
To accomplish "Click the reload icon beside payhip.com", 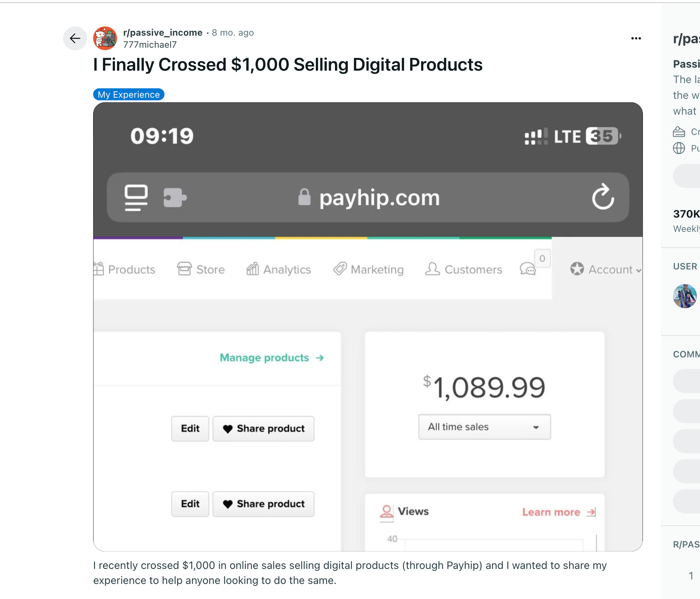I will click(603, 197).
